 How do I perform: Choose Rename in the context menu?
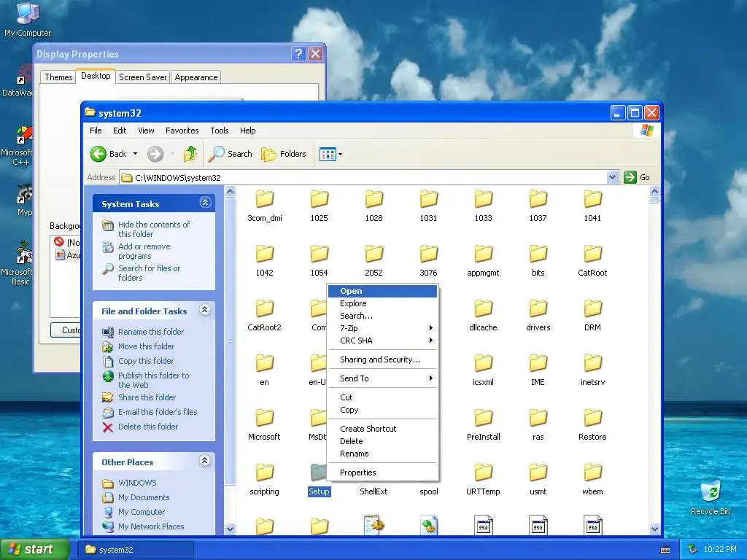click(382, 454)
